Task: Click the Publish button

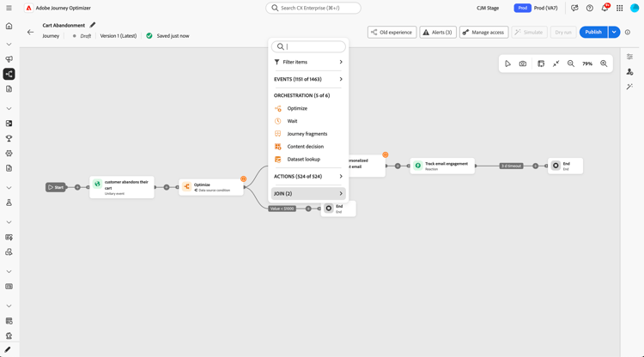Action: [x=593, y=32]
